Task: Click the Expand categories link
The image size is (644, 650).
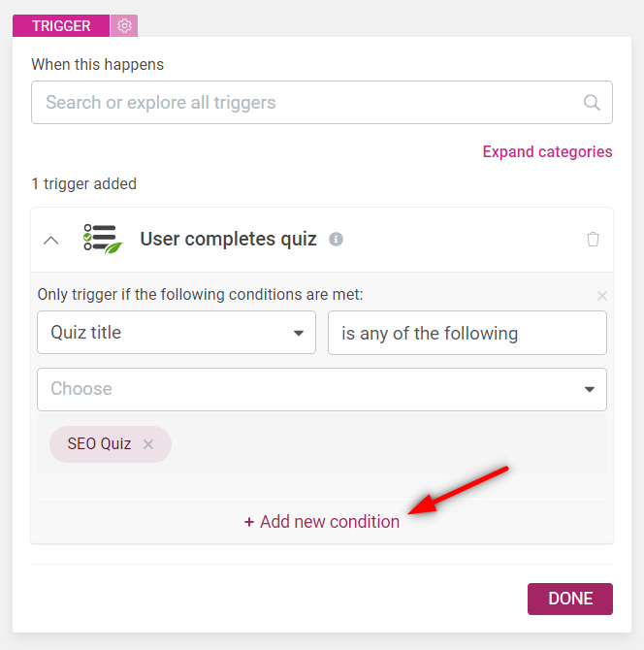Action: (x=547, y=151)
